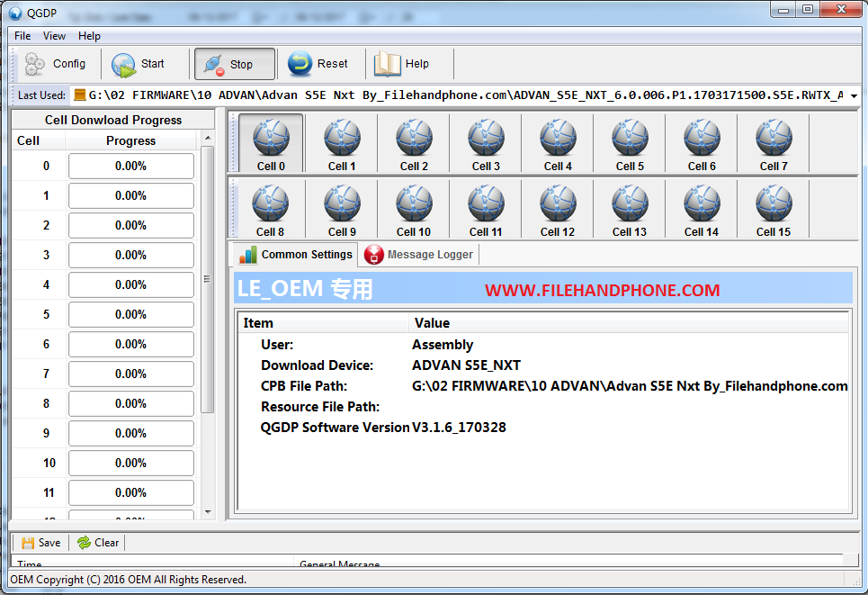This screenshot has width=868, height=595.
Task: Click the progress bar for cell 0
Action: (131, 167)
